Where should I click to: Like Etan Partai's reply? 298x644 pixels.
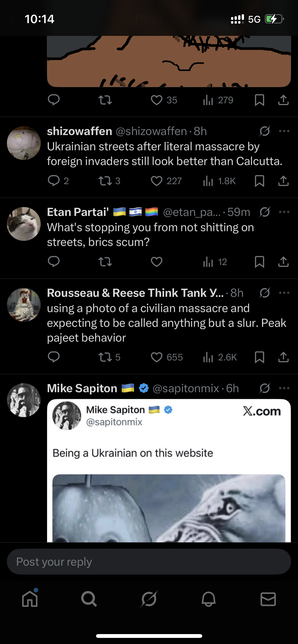point(156,262)
